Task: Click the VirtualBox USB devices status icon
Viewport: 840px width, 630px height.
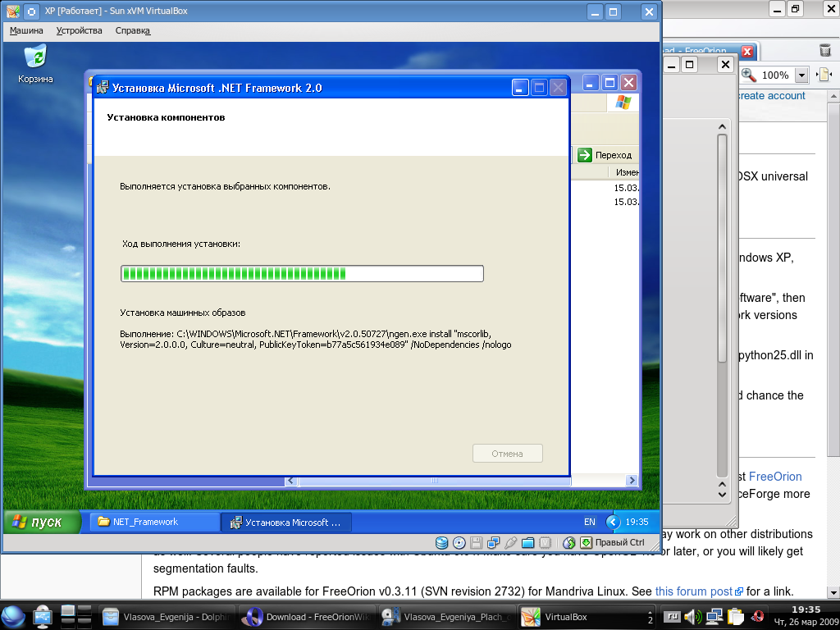Action: coord(510,543)
